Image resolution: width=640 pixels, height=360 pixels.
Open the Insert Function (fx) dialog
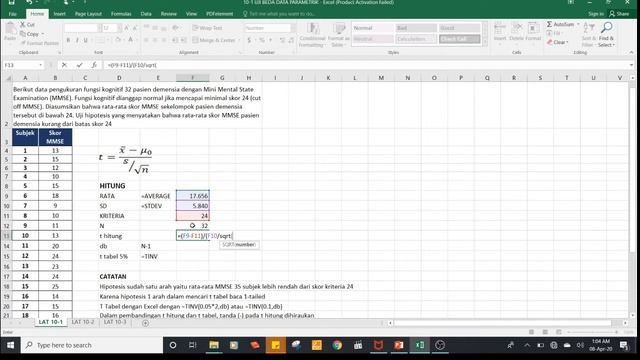tap(94, 65)
